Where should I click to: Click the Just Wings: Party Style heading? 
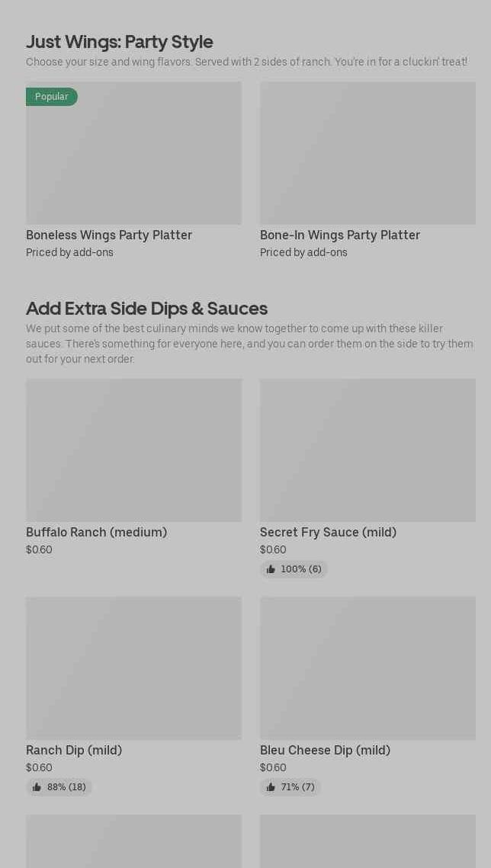click(120, 42)
